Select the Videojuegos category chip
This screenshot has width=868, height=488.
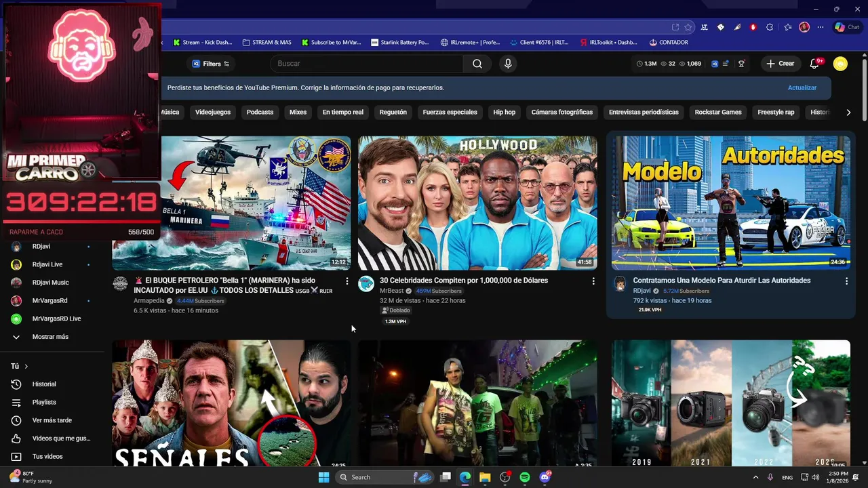pos(213,113)
